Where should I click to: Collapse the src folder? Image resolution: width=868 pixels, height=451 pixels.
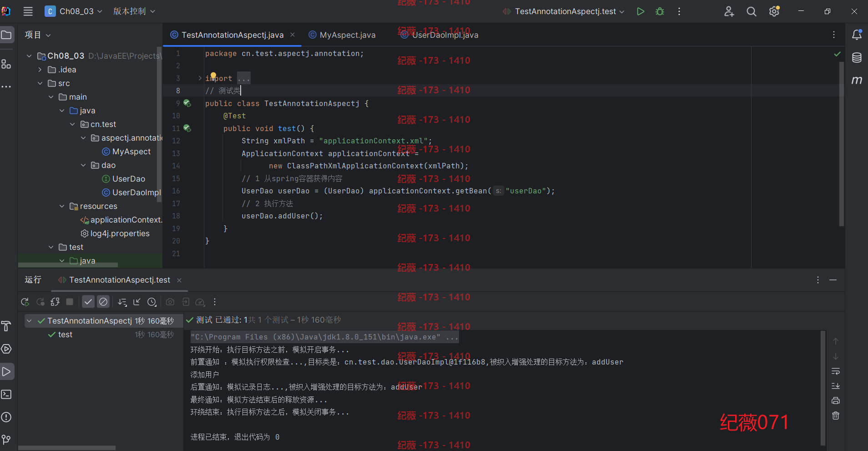40,83
